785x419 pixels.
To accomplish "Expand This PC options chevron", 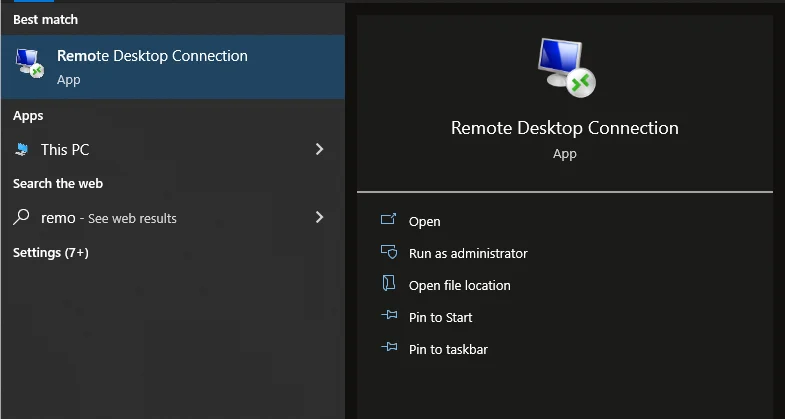I will (319, 149).
